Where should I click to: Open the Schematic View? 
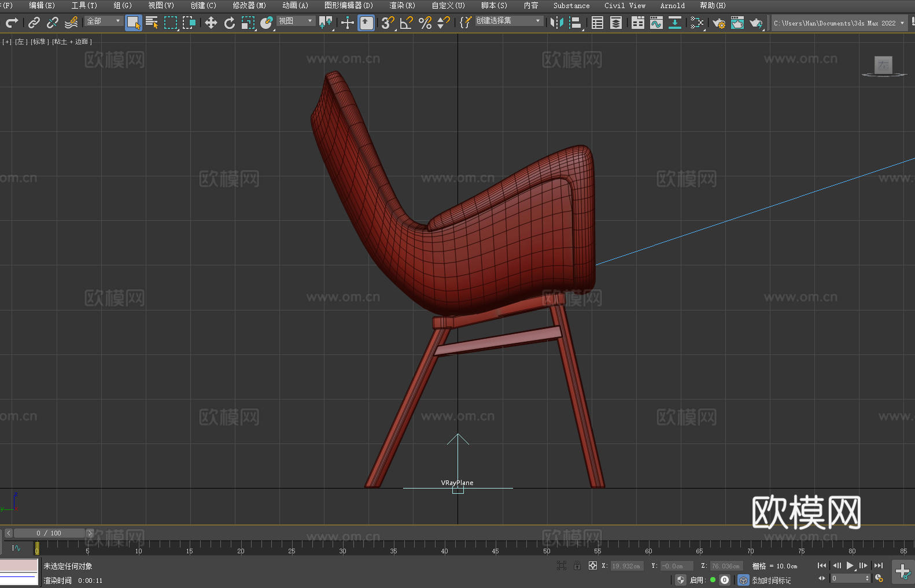675,23
